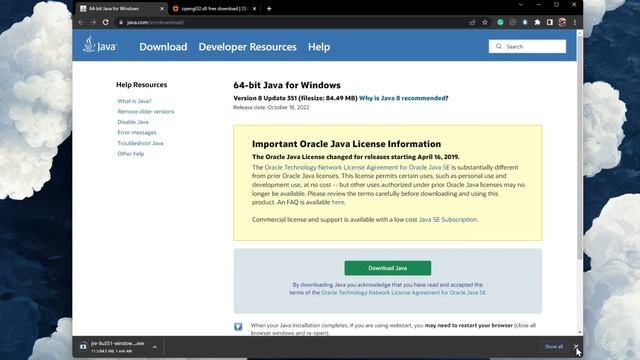Click the Java logo in the header
Image resolution: width=640 pixels, height=360 pixels.
99,44
